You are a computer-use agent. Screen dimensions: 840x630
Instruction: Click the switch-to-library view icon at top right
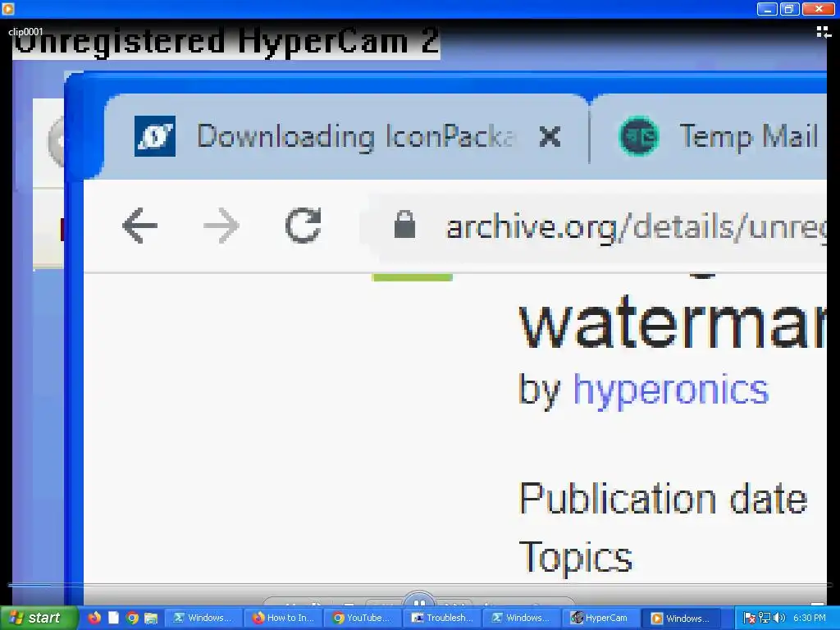point(824,33)
